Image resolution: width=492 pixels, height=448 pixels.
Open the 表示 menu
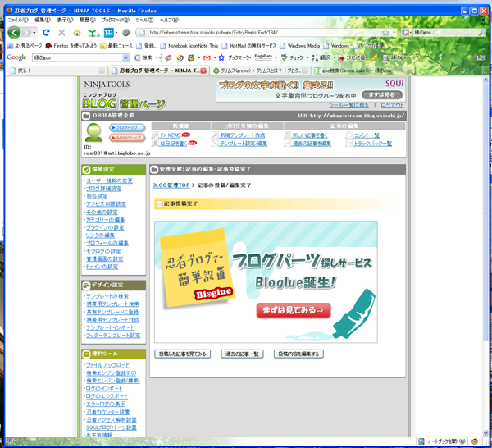[x=65, y=20]
